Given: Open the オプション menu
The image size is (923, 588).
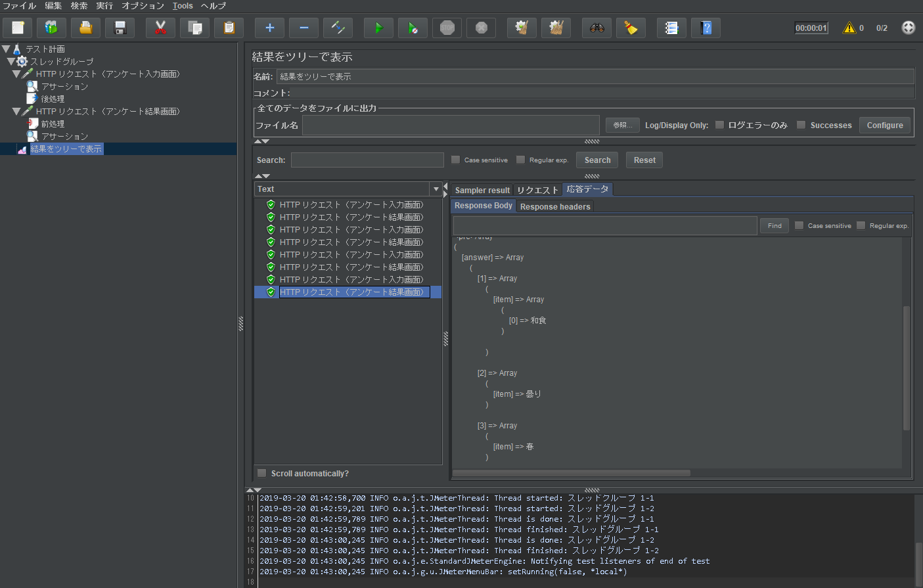Looking at the screenshot, I should (x=143, y=6).
